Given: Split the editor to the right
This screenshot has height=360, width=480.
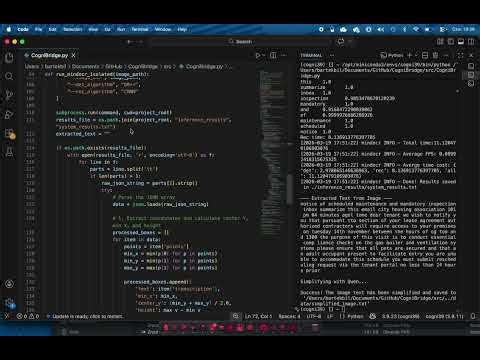Looking at the screenshot, I should point(273,55).
